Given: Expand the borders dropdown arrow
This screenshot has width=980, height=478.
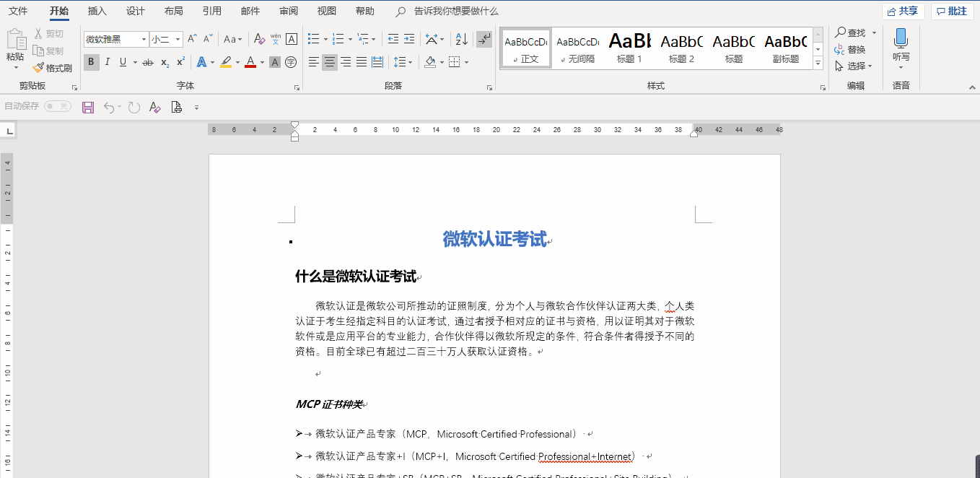Looking at the screenshot, I should point(466,63).
